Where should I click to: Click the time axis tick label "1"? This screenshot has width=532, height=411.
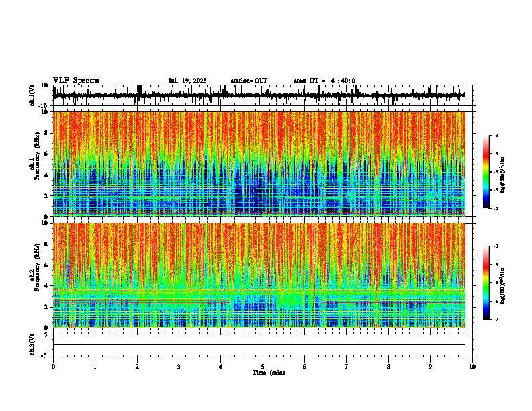[95, 367]
